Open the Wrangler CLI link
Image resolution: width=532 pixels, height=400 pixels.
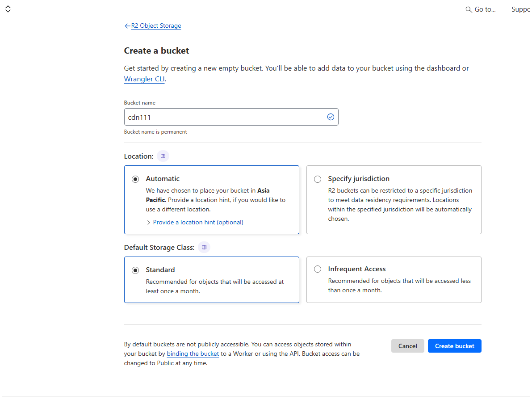[x=144, y=79]
